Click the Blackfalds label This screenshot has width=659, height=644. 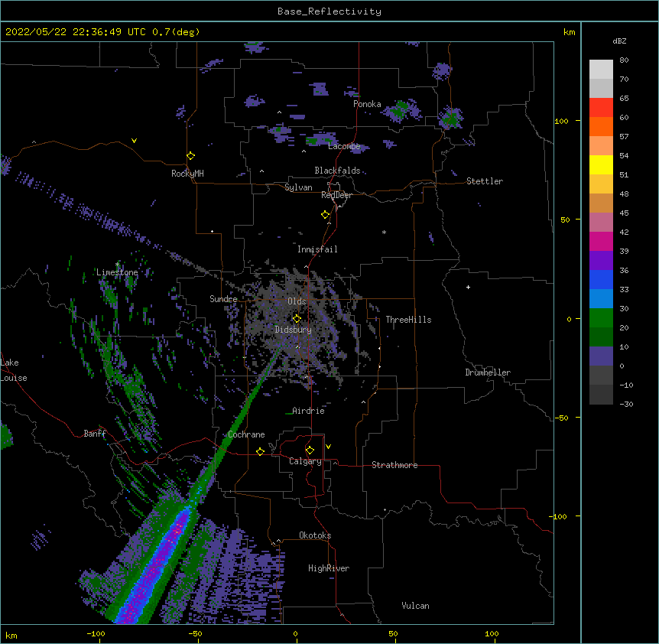click(x=337, y=171)
